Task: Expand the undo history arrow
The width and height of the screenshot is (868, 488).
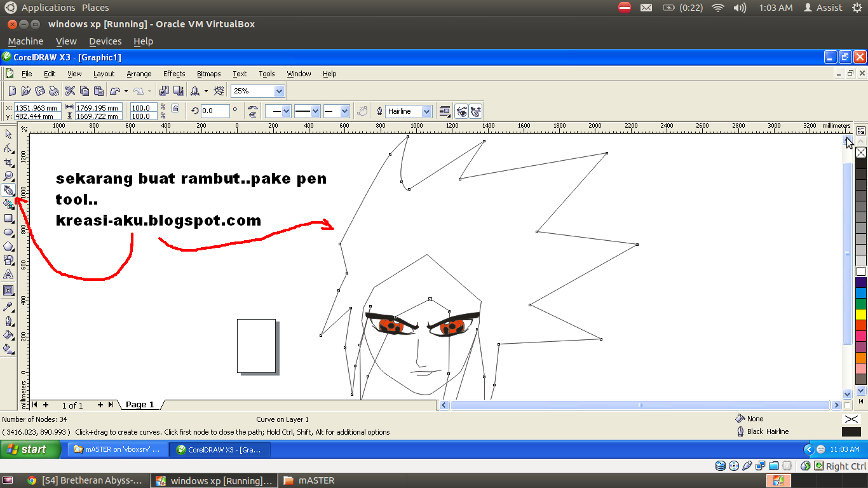Action: (x=126, y=91)
